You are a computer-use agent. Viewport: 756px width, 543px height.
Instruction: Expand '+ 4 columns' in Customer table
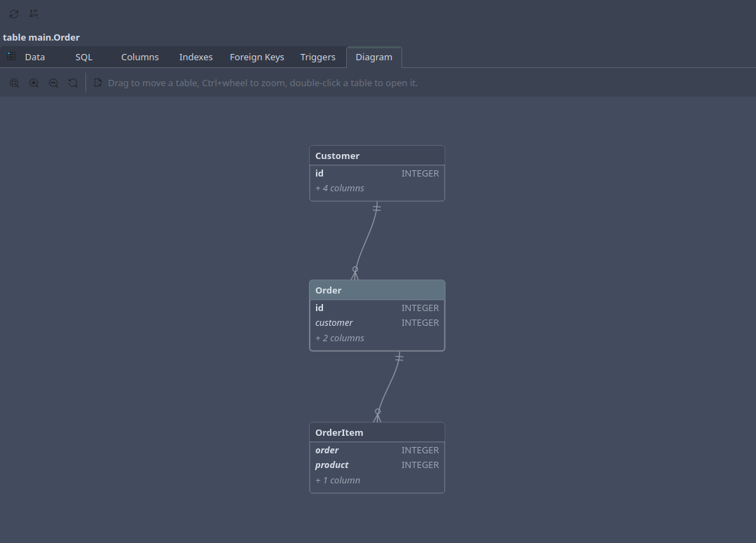point(340,188)
